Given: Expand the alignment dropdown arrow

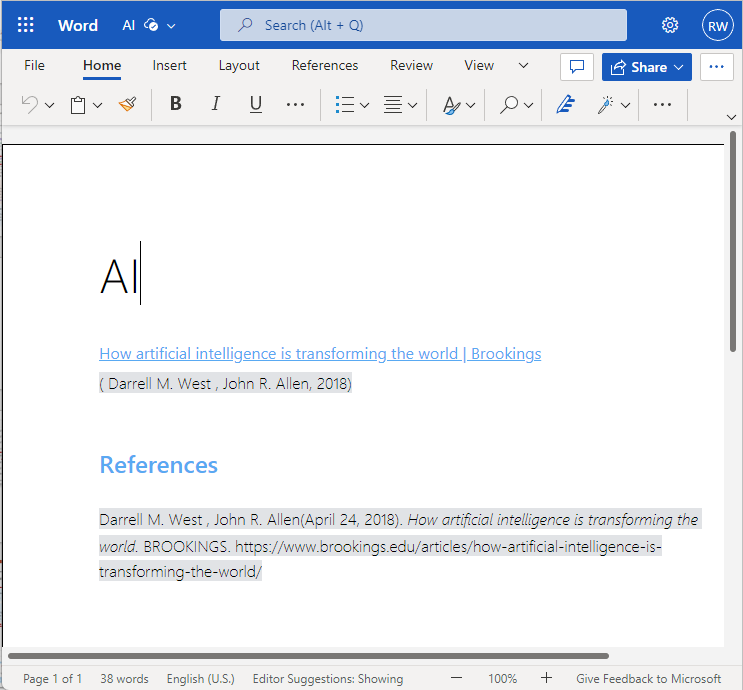Looking at the screenshot, I should [413, 105].
